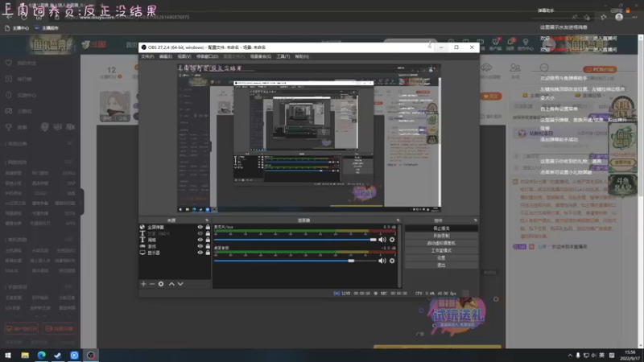
Task: Click the heart icon in Douyu left sidebar
Action: pyautogui.click(x=9, y=63)
